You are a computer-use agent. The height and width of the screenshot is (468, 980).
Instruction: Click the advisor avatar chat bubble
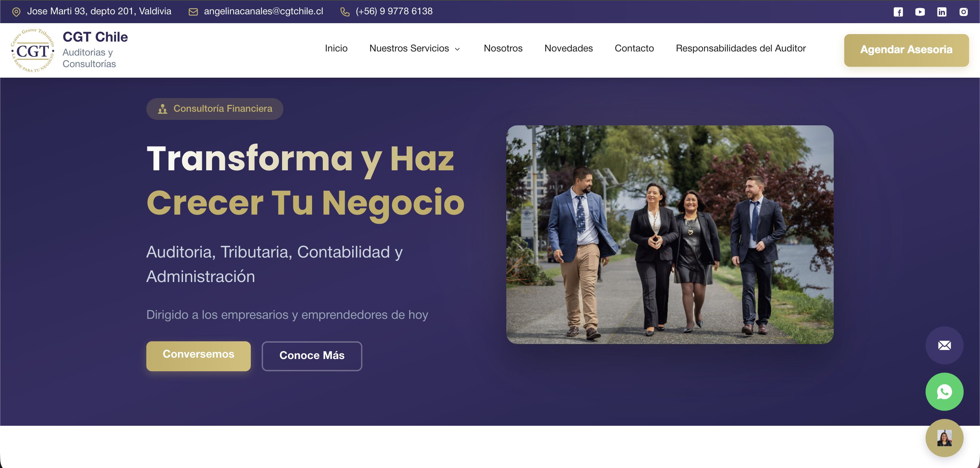click(x=944, y=438)
